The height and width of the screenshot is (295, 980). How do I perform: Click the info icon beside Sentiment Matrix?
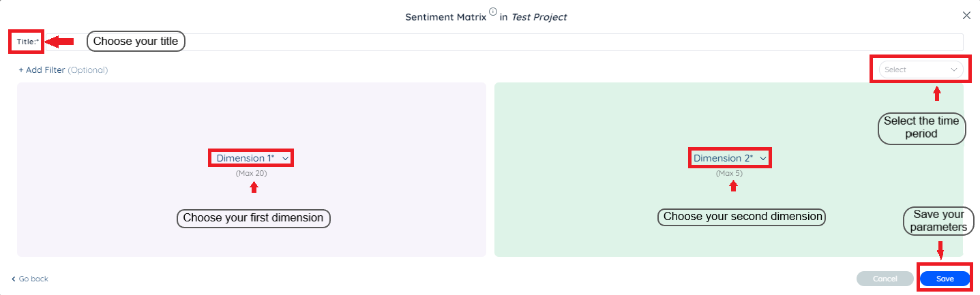coord(493,12)
